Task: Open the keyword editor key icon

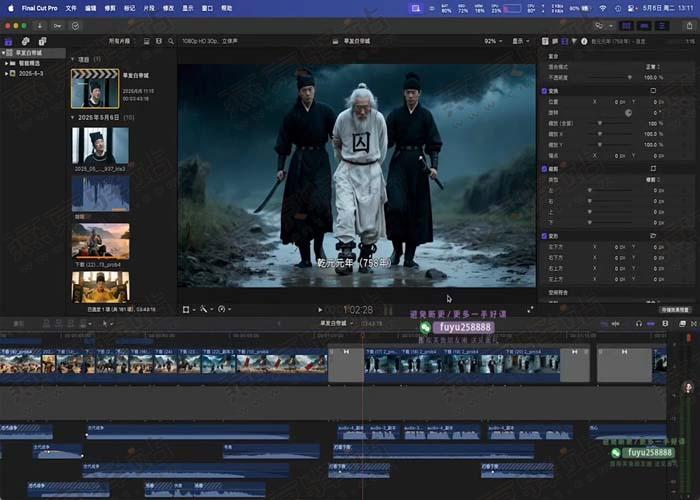Action: [57, 26]
